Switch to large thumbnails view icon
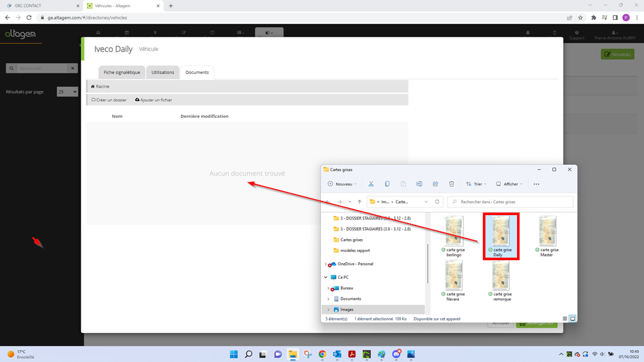The image size is (644, 362). click(572, 318)
